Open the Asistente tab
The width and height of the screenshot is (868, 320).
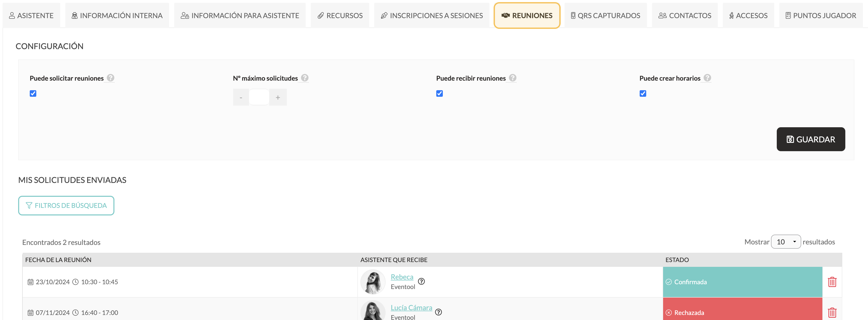(x=31, y=15)
